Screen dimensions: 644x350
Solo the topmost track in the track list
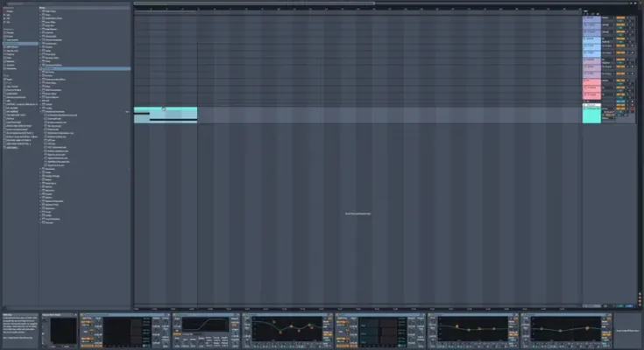626,17
